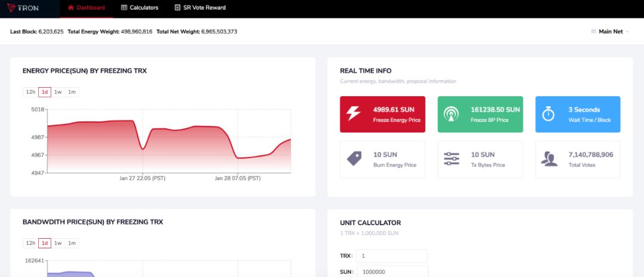
Task: Open the Dashboard tab
Action: tap(86, 8)
